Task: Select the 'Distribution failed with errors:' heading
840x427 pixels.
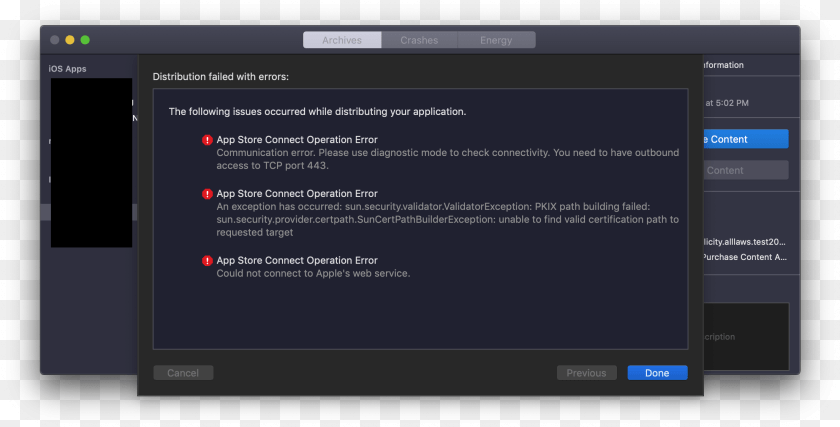Action: click(x=221, y=77)
